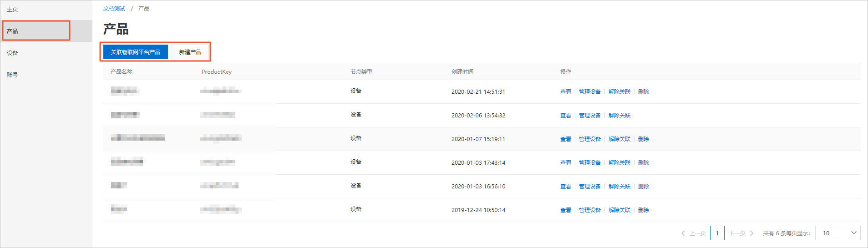Go to 设备 in the sidebar
Image resolution: width=868 pixels, height=248 pixels.
[46, 53]
